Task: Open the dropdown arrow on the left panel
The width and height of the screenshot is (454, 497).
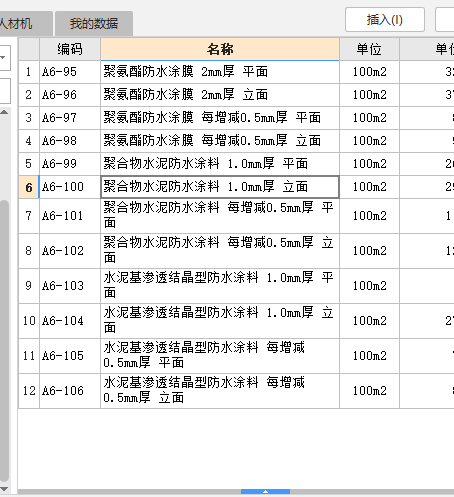Action: [x=3, y=57]
